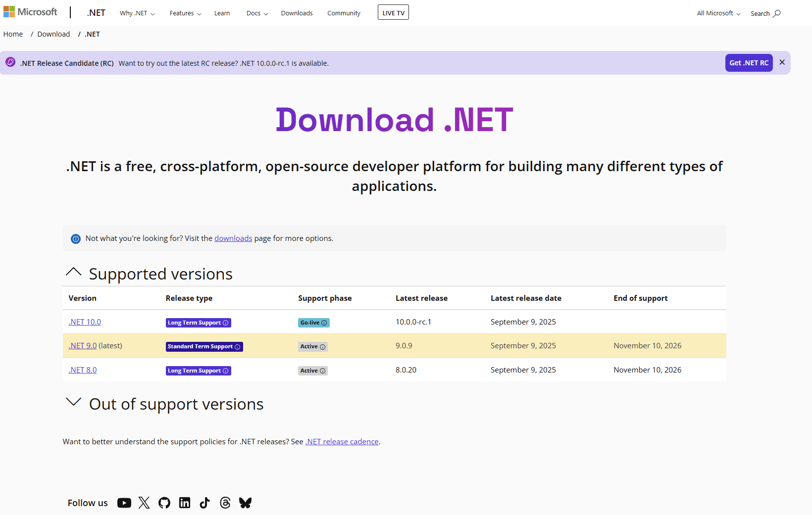Click the End of support column header
812x515 pixels.
pos(641,298)
